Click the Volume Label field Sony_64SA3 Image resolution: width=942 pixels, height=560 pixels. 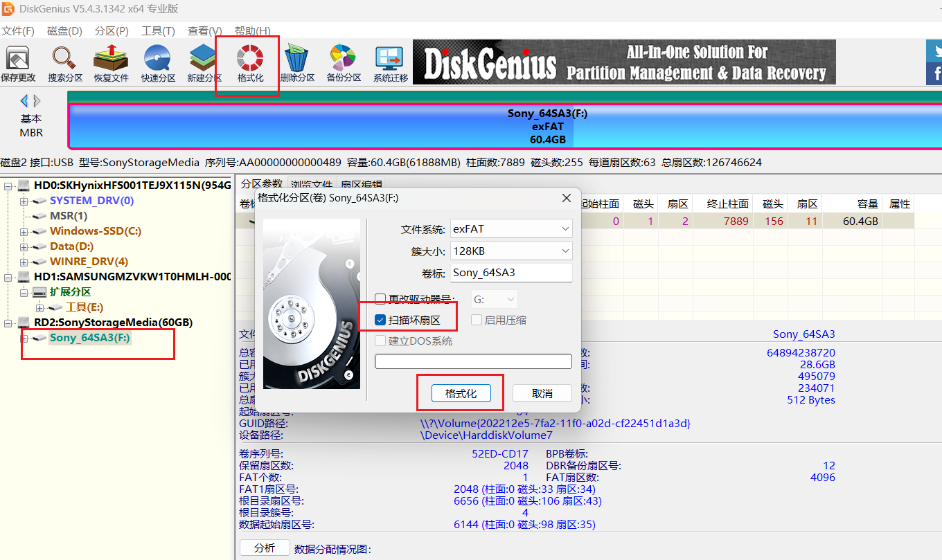(x=511, y=273)
